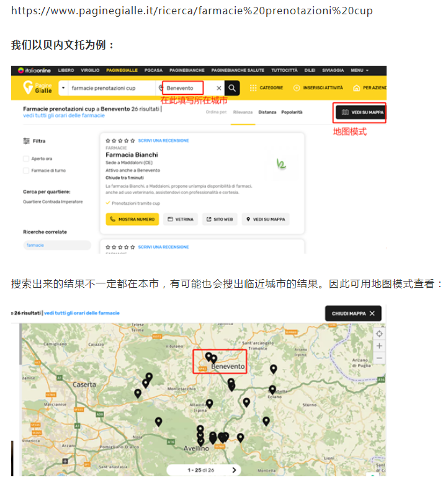Click the top VEDI SU MAPPA button
The image size is (448, 493).
point(361,112)
